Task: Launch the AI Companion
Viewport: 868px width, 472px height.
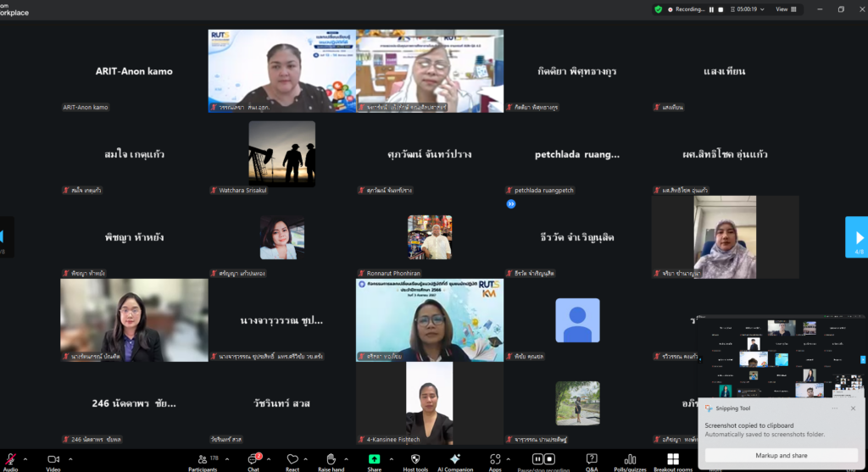Action: pos(455,462)
